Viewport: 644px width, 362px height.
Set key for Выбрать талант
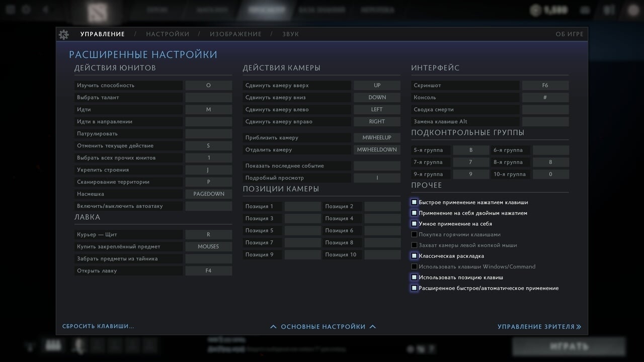click(208, 98)
